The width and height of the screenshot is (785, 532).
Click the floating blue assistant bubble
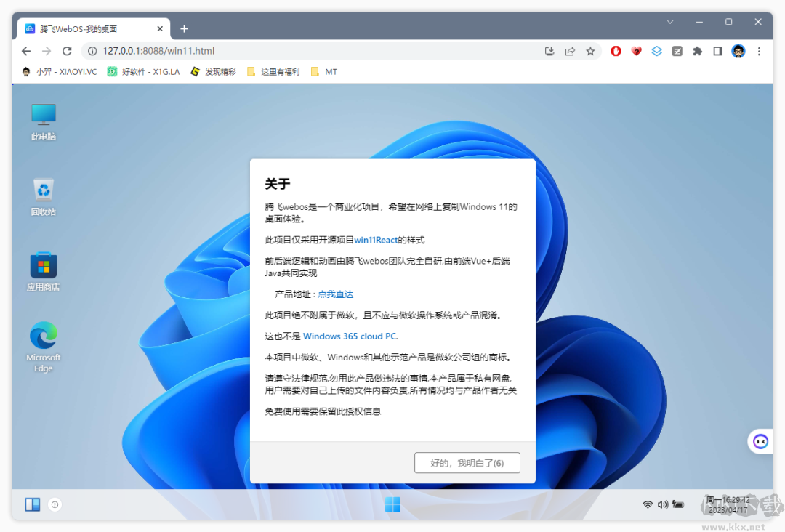tap(760, 441)
